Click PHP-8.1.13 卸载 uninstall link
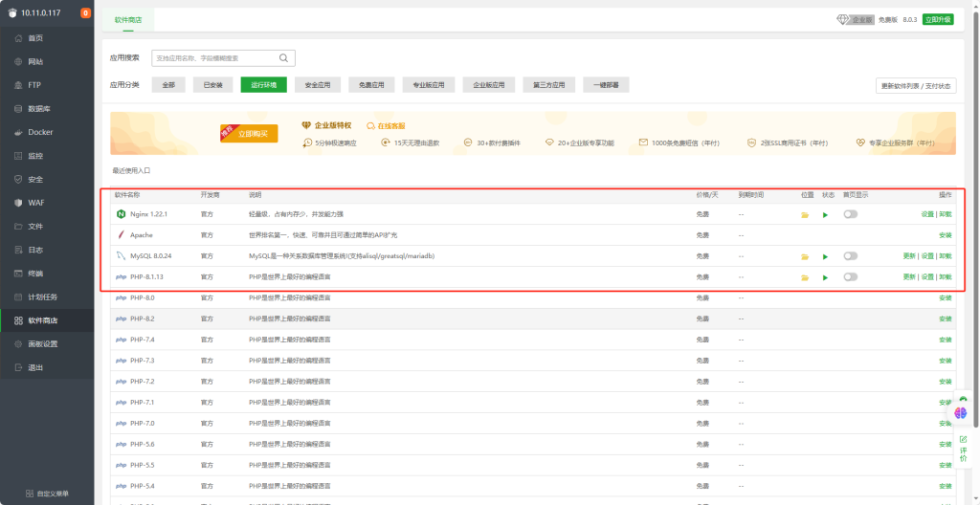Screen dimensions: 980x505 [x=946, y=276]
